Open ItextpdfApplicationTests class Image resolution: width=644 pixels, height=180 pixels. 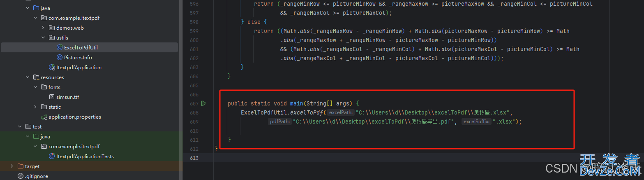[85, 156]
